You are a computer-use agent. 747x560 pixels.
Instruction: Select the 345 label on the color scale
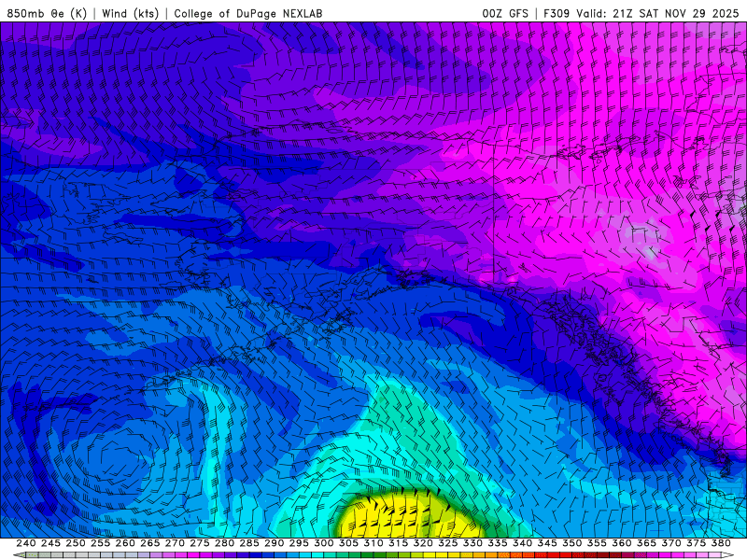pyautogui.click(x=547, y=543)
